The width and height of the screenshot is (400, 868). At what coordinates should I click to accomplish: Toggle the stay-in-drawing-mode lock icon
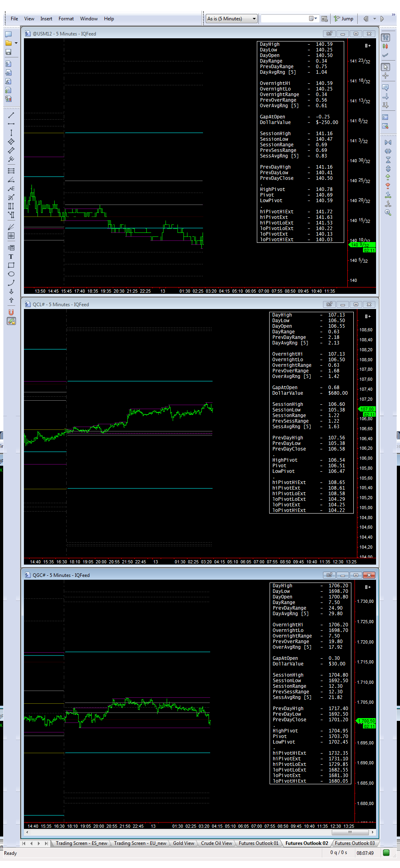click(x=11, y=321)
